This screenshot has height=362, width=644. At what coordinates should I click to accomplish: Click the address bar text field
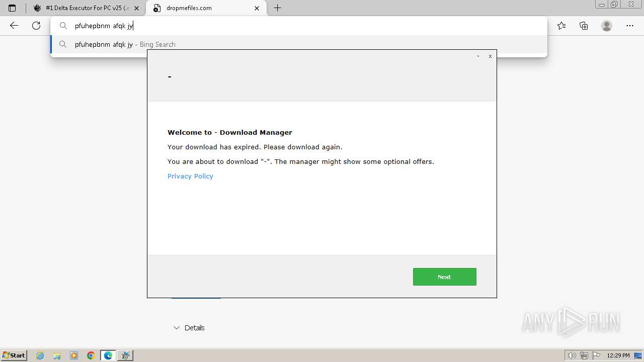pyautogui.click(x=298, y=26)
